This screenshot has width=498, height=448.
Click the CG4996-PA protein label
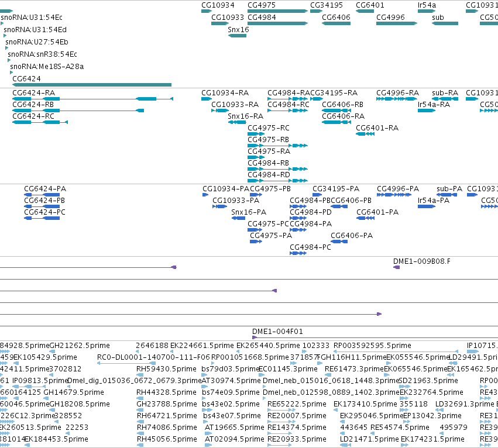398,189
